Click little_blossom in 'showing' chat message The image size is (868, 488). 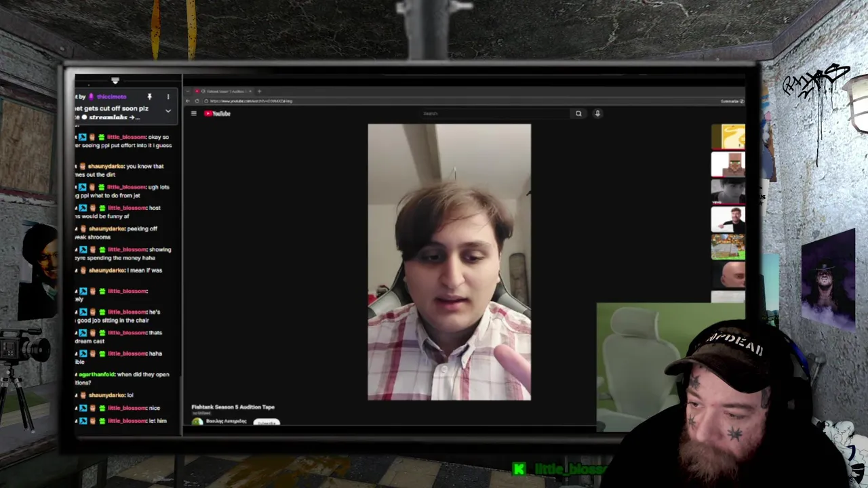127,249
